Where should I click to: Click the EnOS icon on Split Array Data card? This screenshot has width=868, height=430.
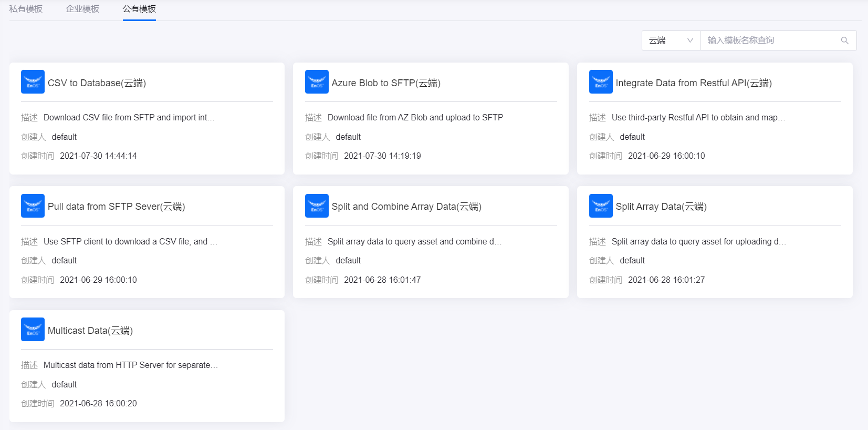pyautogui.click(x=601, y=206)
